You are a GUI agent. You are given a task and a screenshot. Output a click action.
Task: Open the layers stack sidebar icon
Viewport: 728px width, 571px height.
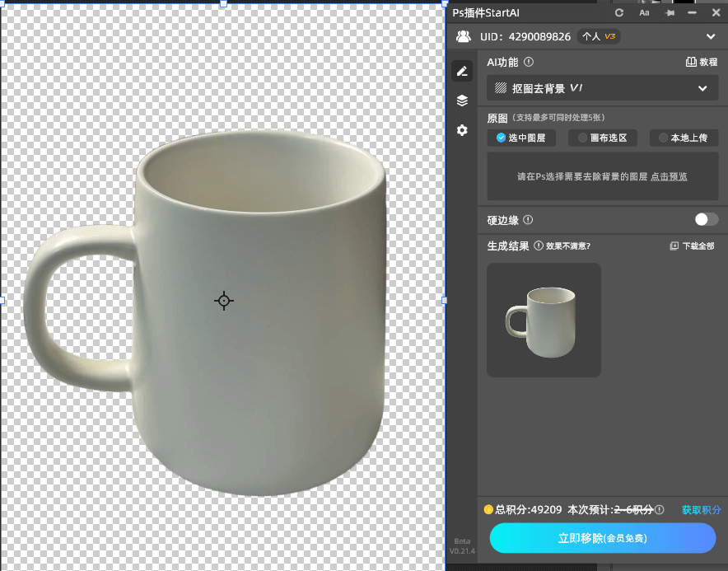(x=462, y=101)
